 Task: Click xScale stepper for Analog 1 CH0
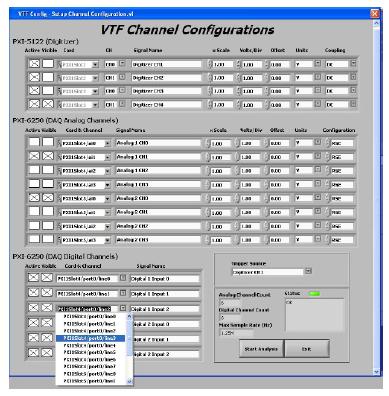(208, 144)
